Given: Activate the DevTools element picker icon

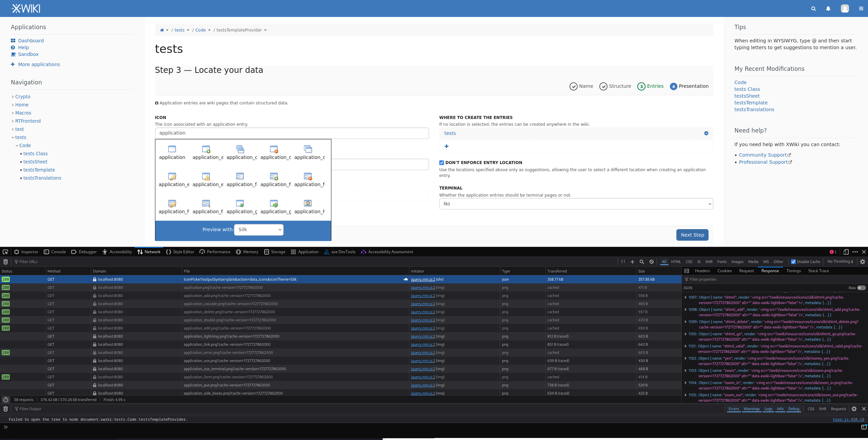Looking at the screenshot, I should [x=5, y=252].
